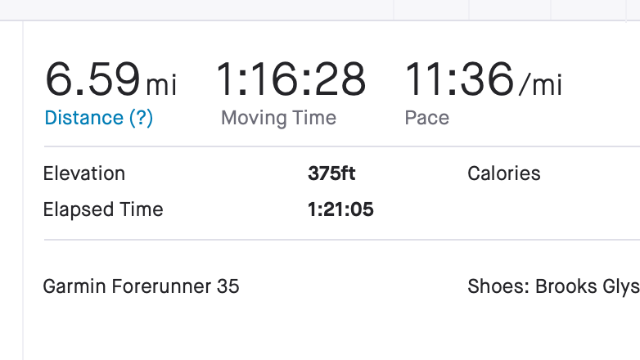Click the Elevation row label

click(x=84, y=173)
